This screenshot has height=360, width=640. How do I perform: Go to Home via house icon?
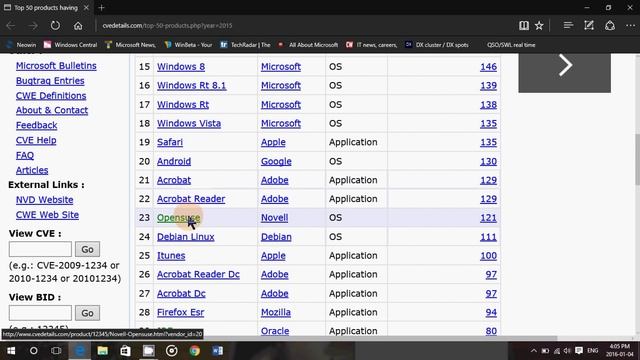tap(78, 26)
